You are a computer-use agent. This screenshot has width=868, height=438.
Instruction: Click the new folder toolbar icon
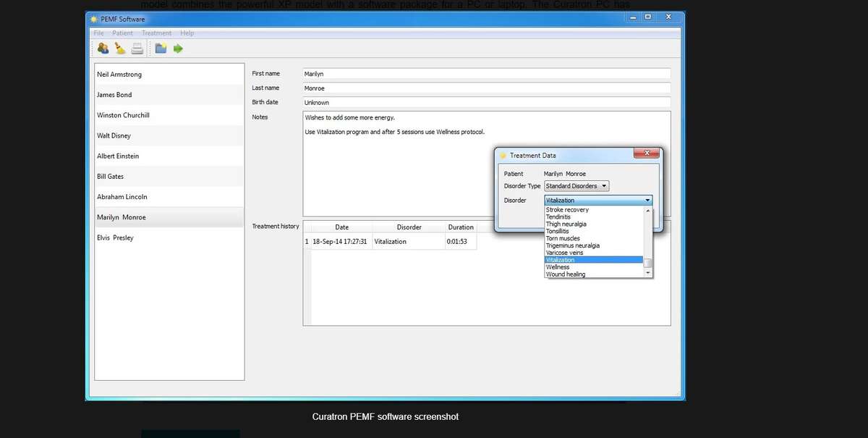click(x=161, y=49)
